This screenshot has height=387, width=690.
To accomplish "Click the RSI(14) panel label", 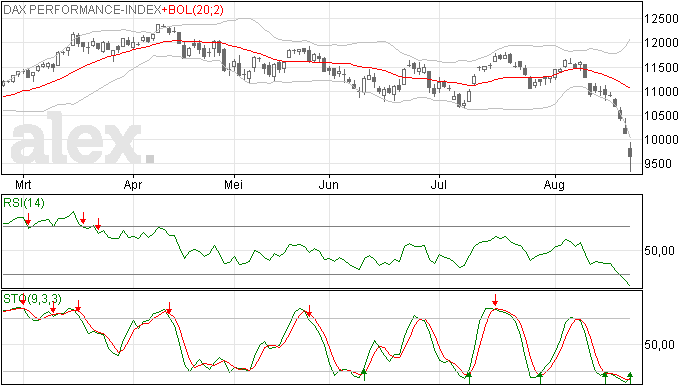I will pos(24,203).
